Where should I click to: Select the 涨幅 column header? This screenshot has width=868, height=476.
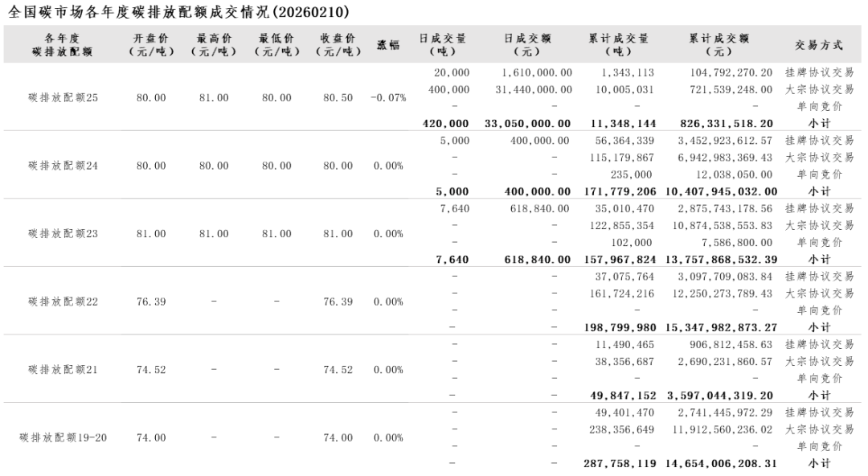388,45
